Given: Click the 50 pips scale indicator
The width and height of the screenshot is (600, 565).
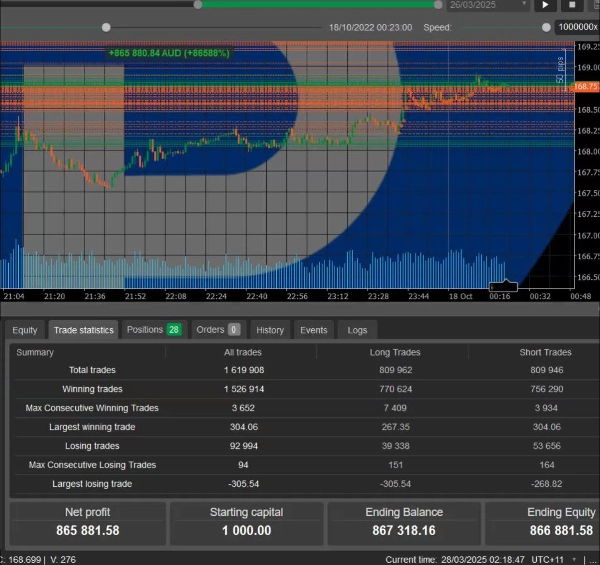Looking at the screenshot, I should (x=560, y=70).
